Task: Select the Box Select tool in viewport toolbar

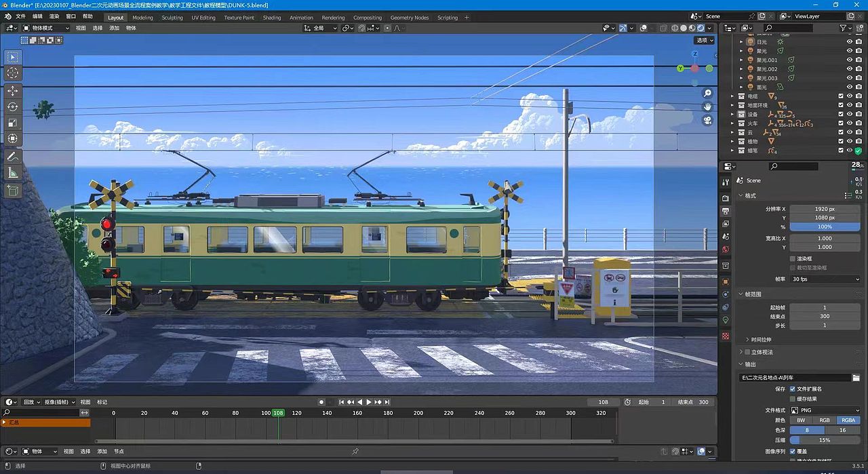Action: [13, 57]
